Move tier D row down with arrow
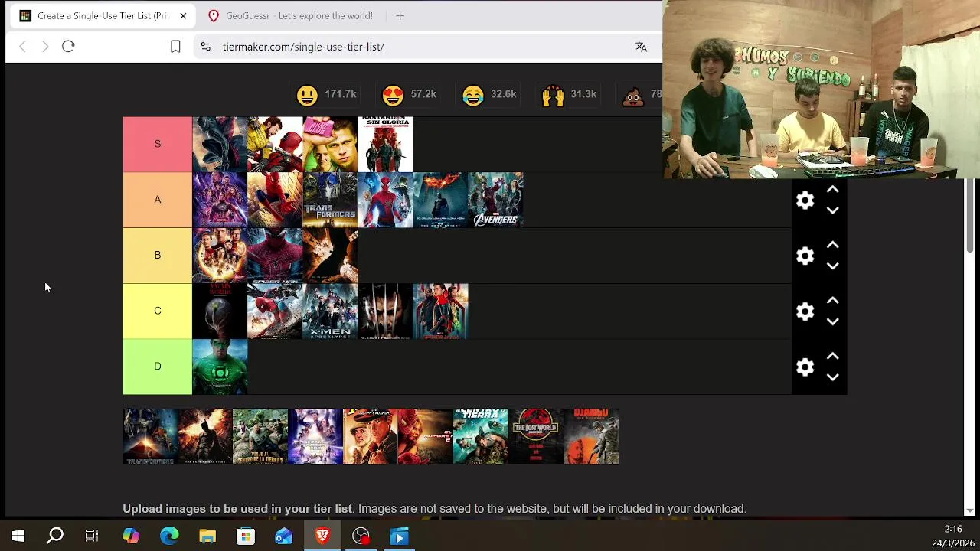 [x=832, y=377]
